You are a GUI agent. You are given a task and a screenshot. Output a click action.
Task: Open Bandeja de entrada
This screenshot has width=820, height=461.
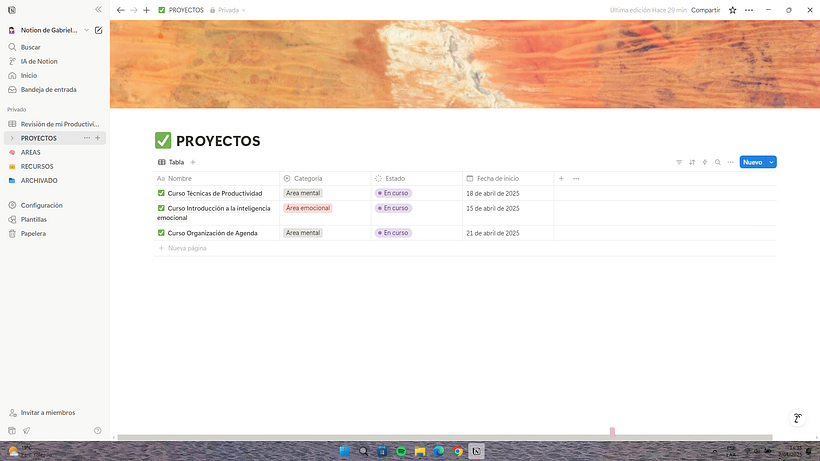coord(55,89)
